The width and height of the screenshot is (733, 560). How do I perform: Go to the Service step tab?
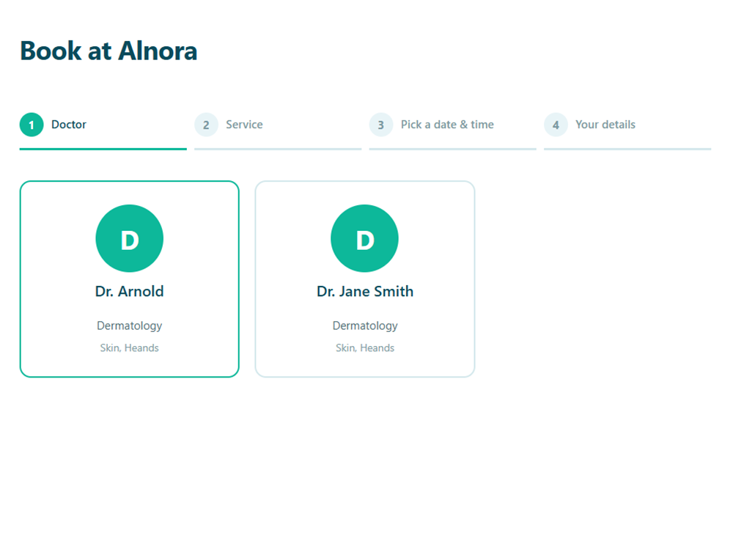[x=278, y=131]
